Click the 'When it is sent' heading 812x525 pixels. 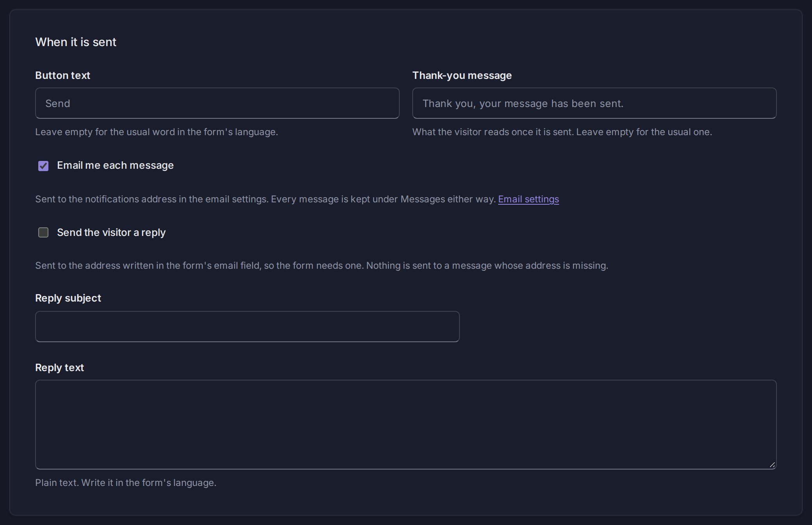click(x=76, y=42)
